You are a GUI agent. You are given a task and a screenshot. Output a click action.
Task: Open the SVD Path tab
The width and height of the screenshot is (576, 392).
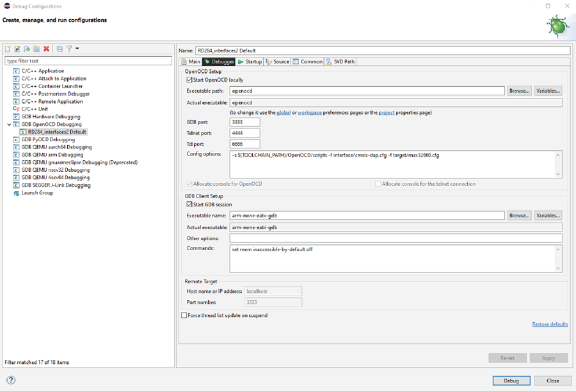340,61
